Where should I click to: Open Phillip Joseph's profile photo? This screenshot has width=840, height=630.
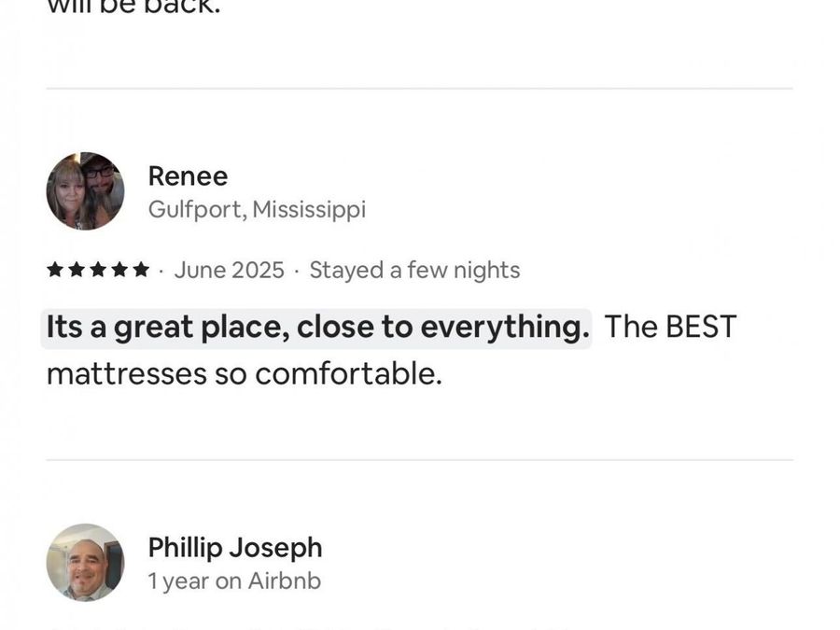point(85,562)
